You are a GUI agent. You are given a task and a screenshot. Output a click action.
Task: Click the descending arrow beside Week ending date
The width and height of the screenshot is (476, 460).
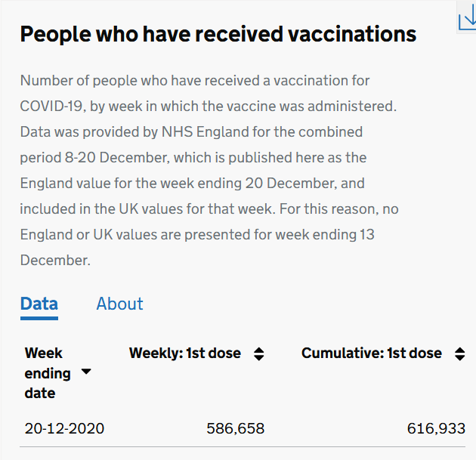pyautogui.click(x=86, y=372)
